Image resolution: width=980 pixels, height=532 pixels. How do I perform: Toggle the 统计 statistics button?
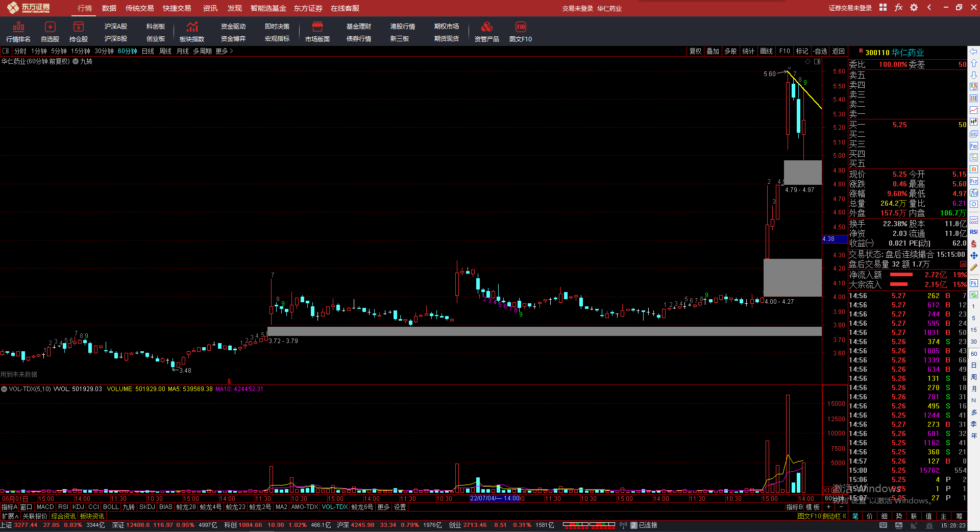click(748, 51)
